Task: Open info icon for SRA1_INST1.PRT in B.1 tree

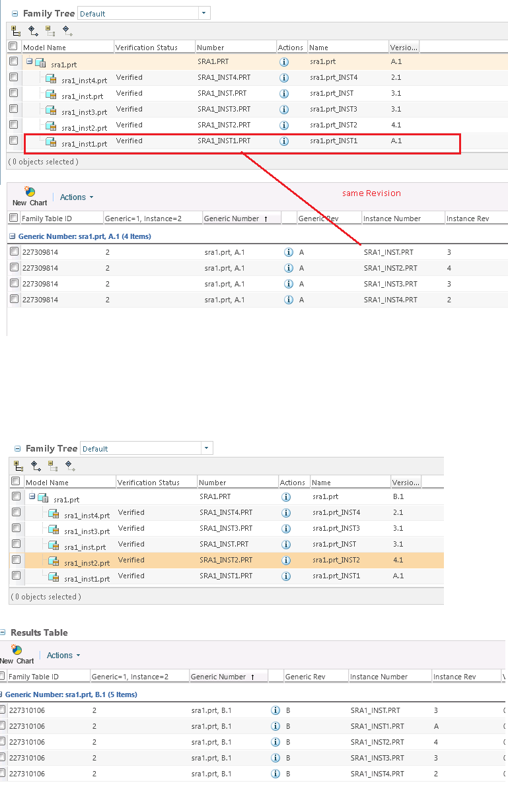Action: tap(286, 576)
